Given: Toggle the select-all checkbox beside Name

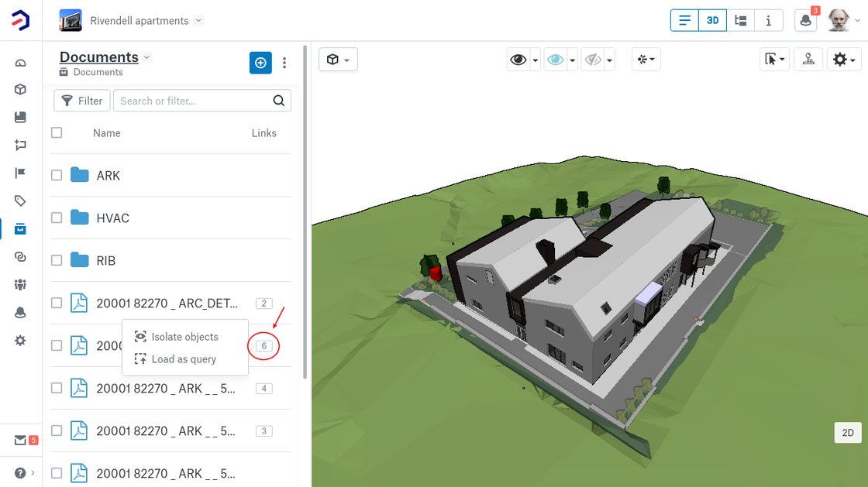Looking at the screenshot, I should coord(57,132).
